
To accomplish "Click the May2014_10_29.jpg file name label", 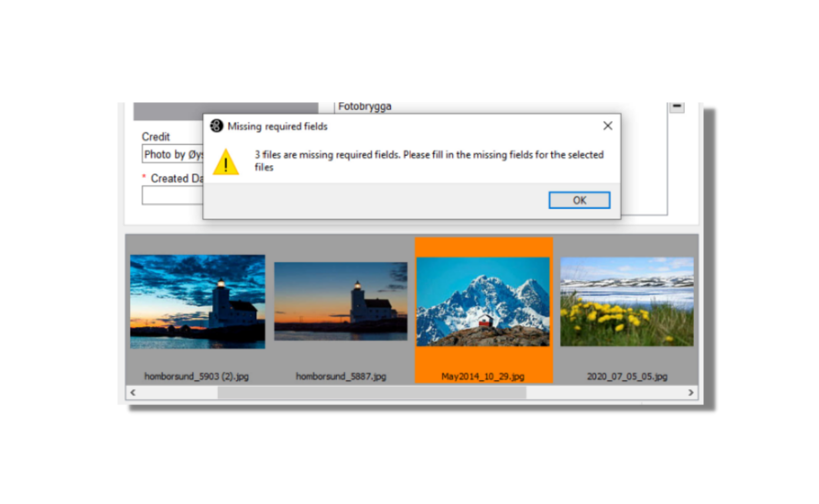I will tap(483, 376).
